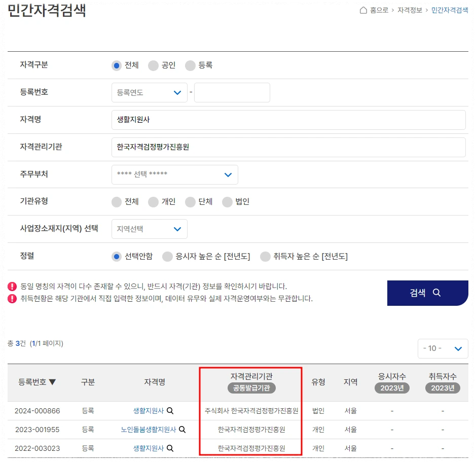
Task: Select 응시자 높은 순 sorting option
Action: pos(167,256)
